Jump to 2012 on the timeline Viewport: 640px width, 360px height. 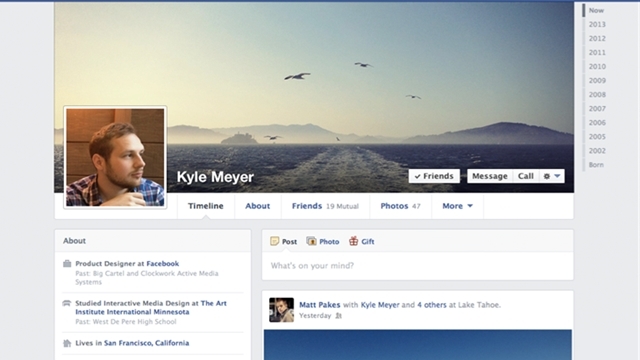point(597,38)
